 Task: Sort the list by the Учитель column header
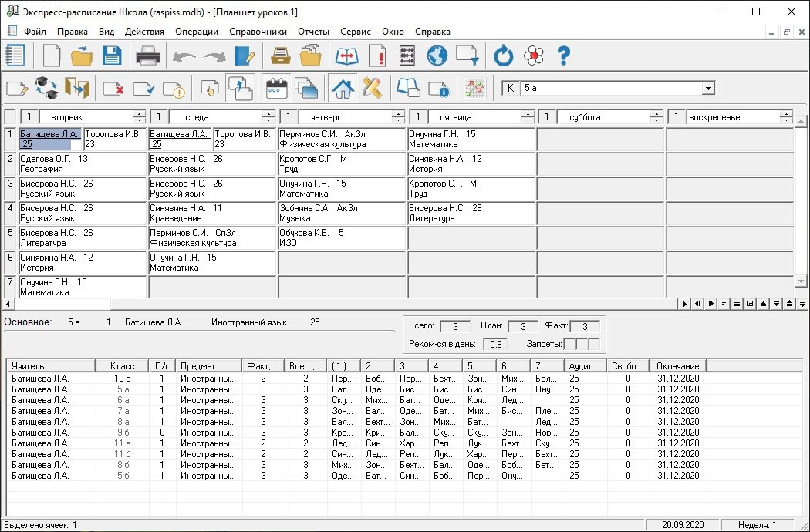[x=51, y=366]
